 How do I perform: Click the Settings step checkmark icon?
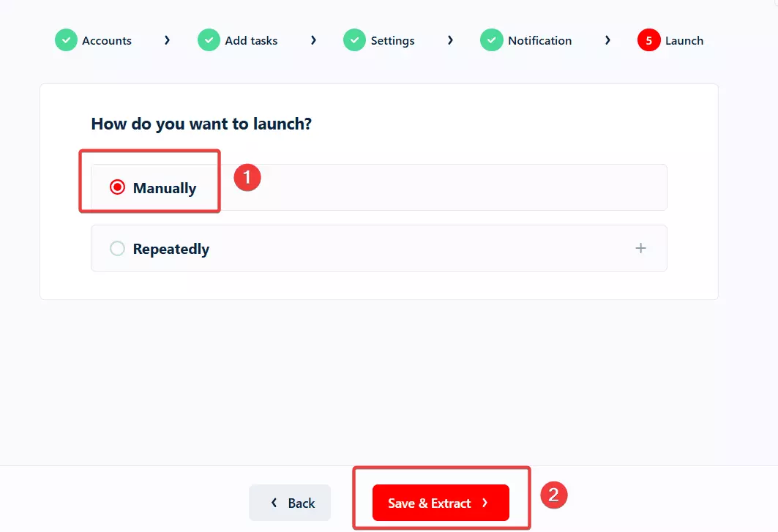354,40
